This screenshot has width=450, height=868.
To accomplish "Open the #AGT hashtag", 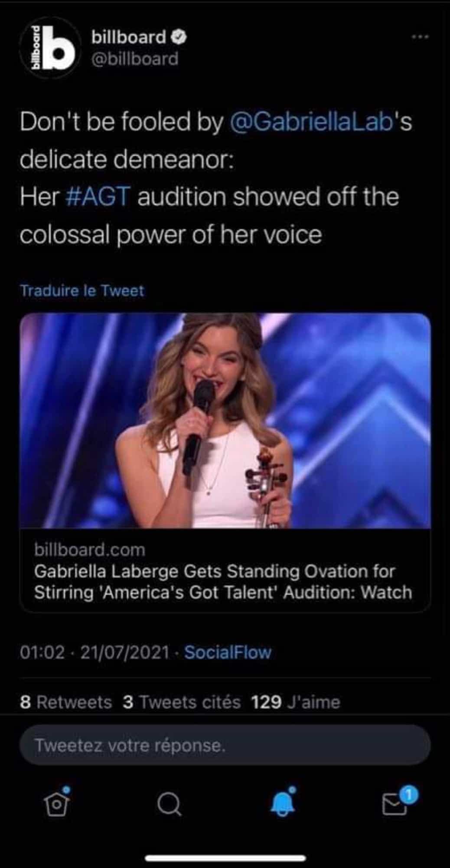I will [x=98, y=197].
